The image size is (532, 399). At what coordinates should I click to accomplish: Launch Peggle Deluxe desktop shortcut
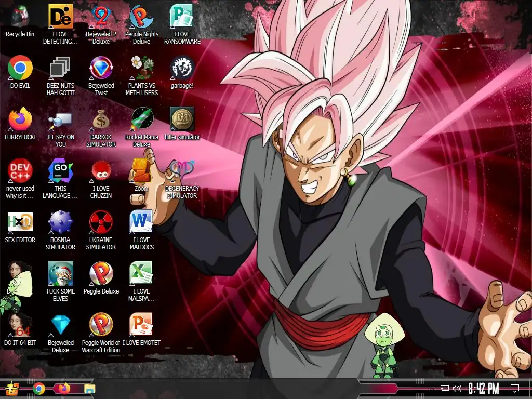click(x=101, y=278)
